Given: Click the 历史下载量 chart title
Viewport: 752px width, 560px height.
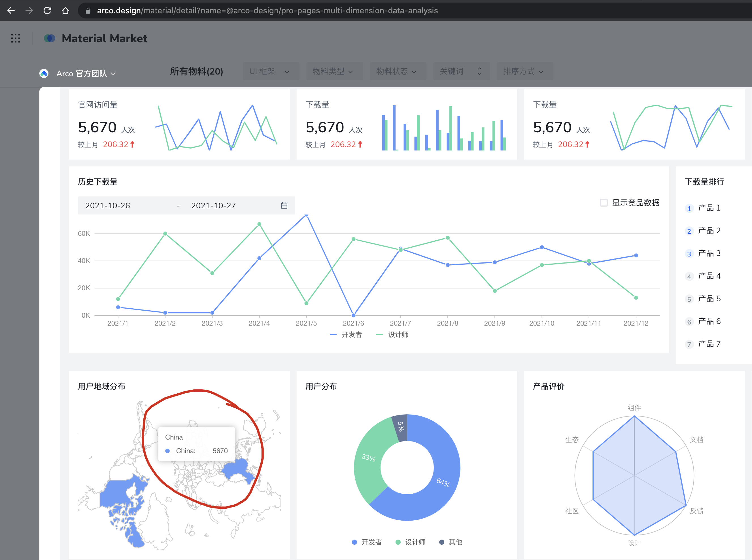Looking at the screenshot, I should click(x=97, y=182).
